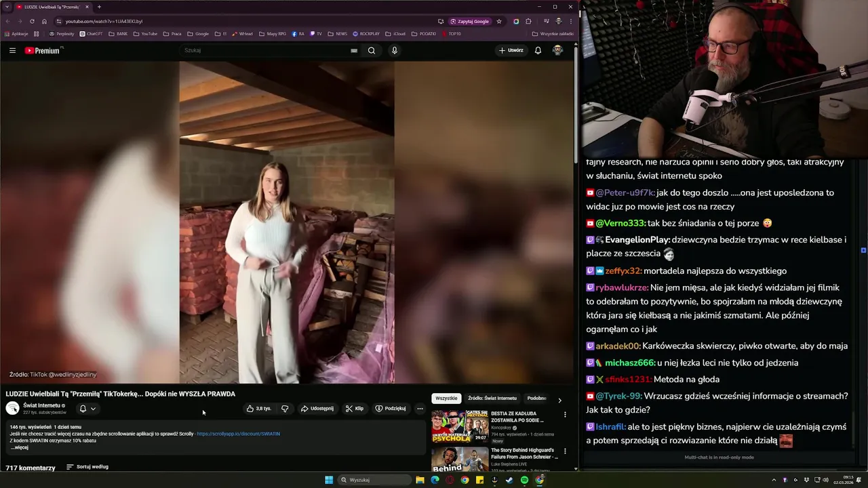Click the Udostępnij share button
The width and height of the screenshot is (868, 488).
coord(317,409)
